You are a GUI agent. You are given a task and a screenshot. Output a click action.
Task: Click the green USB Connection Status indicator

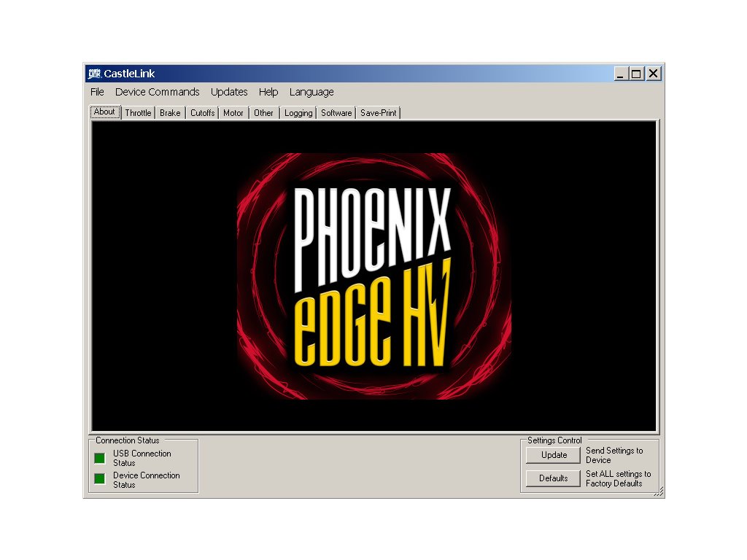pyautogui.click(x=99, y=458)
